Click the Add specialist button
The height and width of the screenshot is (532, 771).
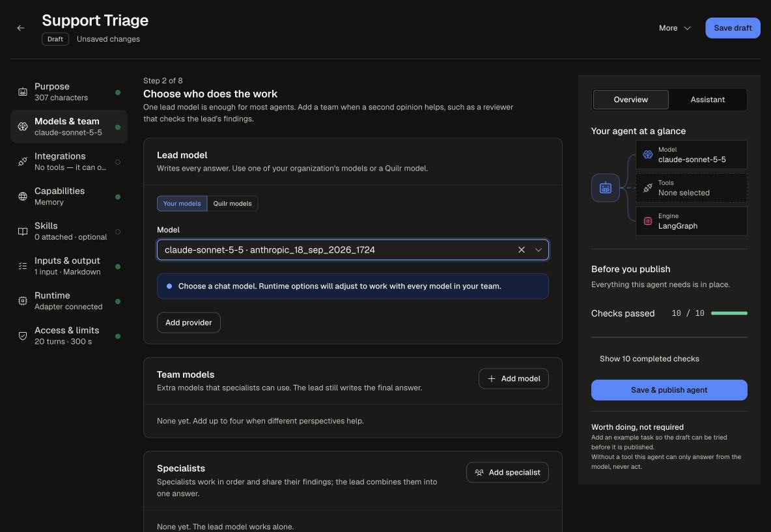[x=507, y=473]
